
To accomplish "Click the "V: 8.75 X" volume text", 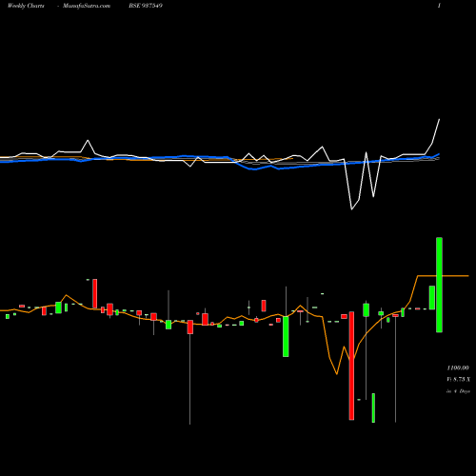I will [458, 379].
